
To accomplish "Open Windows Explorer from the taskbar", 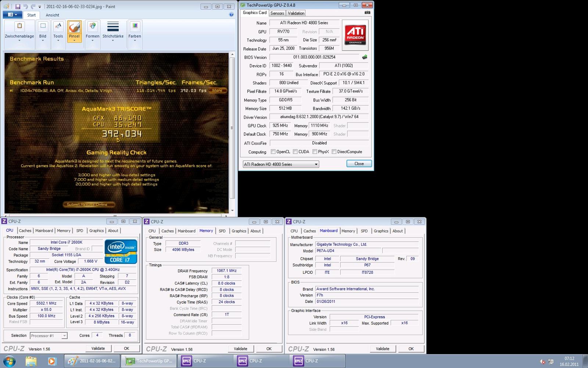I will 31,361.
